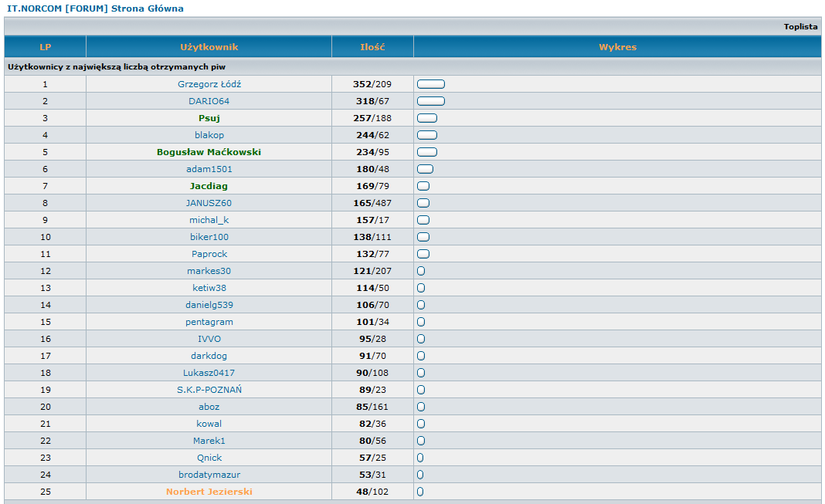Click the chart bar for DARIO64
The width and height of the screenshot is (825, 504).
point(431,101)
